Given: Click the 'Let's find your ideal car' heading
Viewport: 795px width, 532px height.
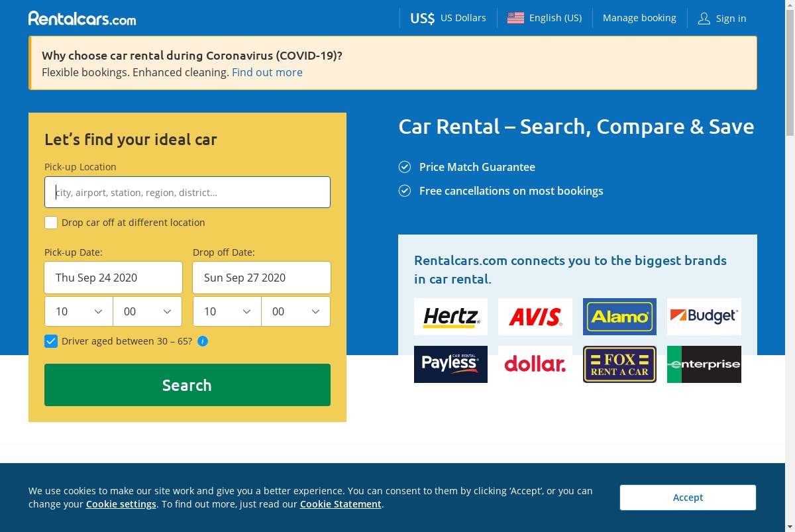Looking at the screenshot, I should click(x=131, y=140).
